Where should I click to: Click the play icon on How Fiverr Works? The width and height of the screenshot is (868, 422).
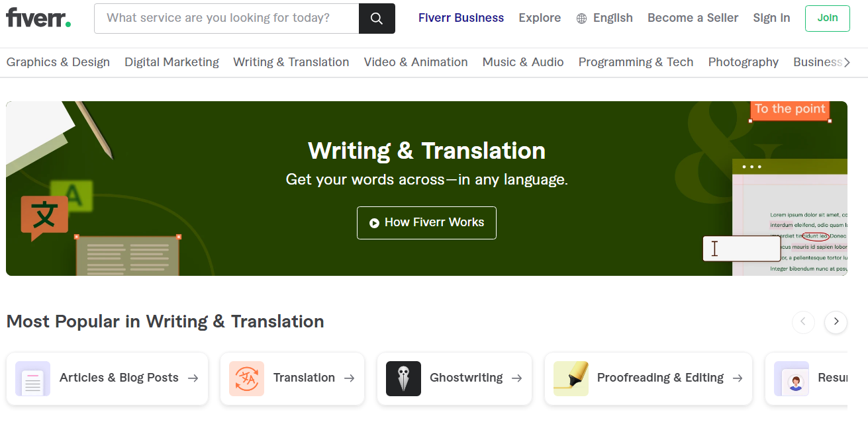tap(374, 222)
